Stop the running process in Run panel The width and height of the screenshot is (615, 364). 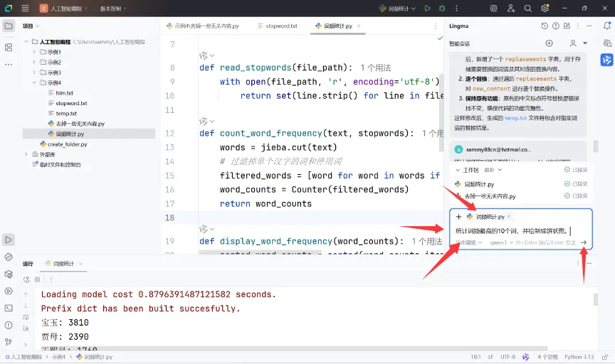(x=37, y=279)
